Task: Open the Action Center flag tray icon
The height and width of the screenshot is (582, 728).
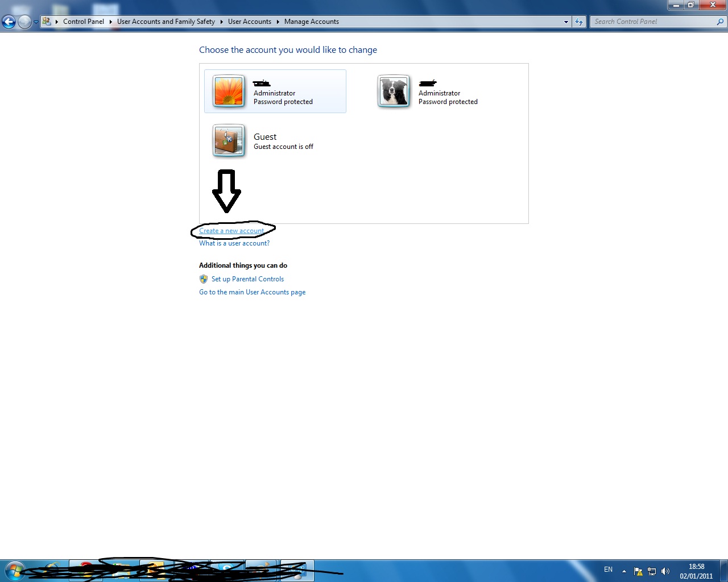Action: pos(638,571)
